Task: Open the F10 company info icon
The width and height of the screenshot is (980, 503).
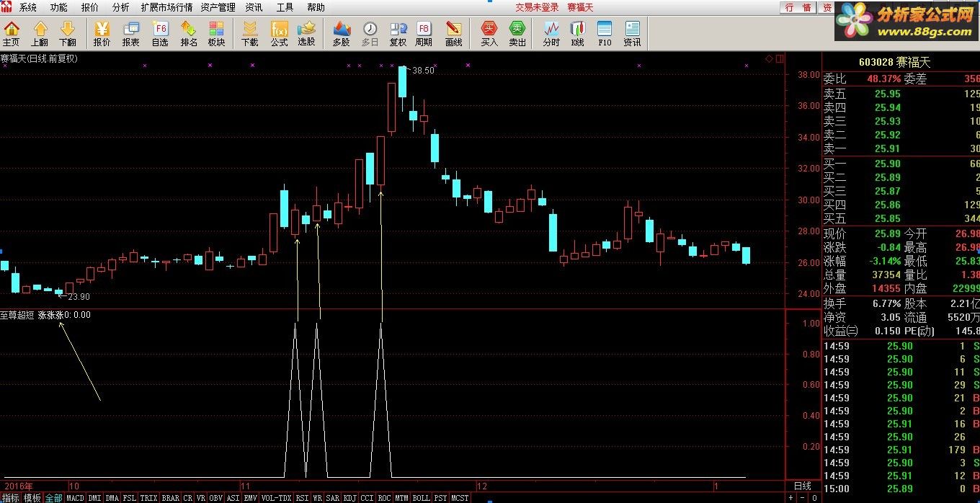Action: pyautogui.click(x=605, y=34)
